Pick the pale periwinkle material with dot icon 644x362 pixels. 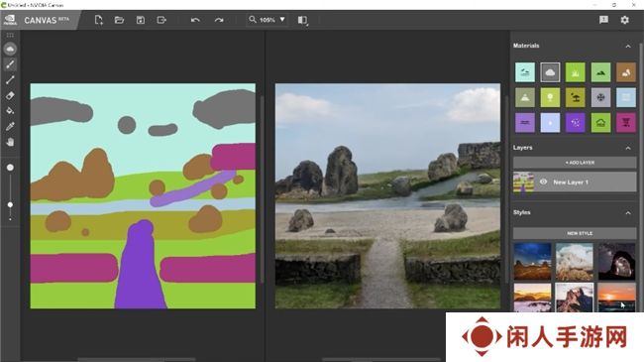(x=550, y=123)
